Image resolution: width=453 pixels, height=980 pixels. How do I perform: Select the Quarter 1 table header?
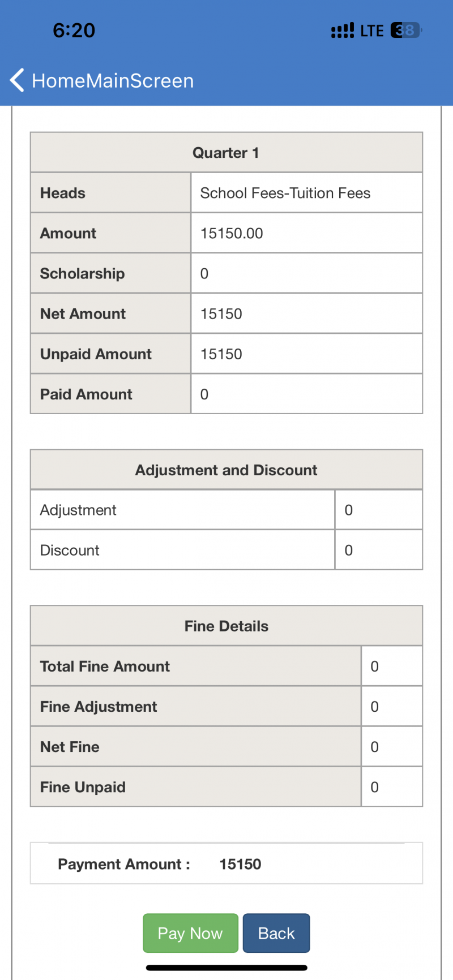pyautogui.click(x=226, y=153)
